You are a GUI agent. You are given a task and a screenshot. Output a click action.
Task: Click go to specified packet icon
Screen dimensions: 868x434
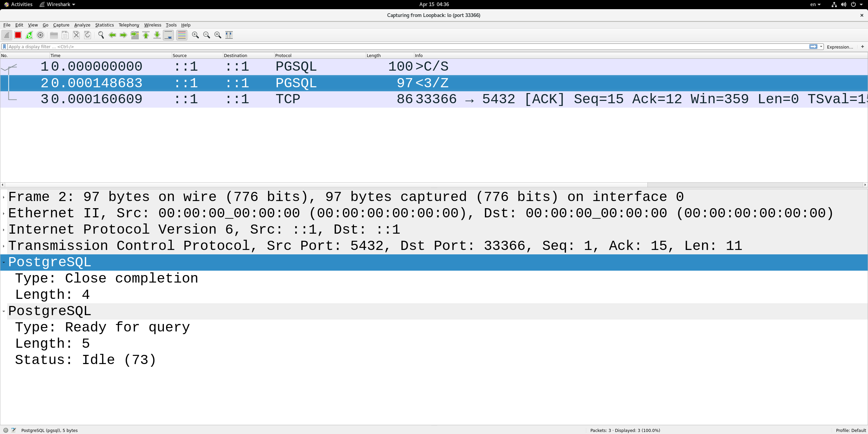(135, 35)
